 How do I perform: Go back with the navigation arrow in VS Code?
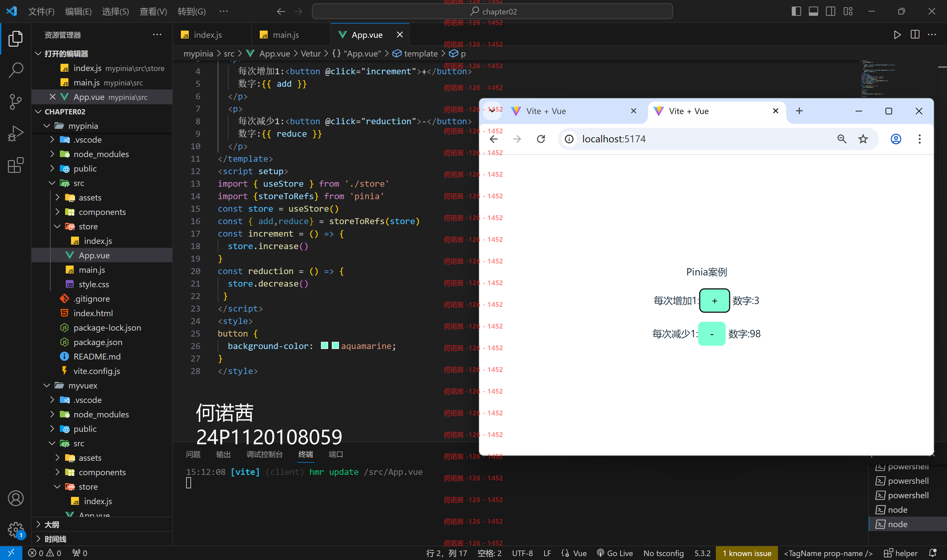click(x=281, y=11)
